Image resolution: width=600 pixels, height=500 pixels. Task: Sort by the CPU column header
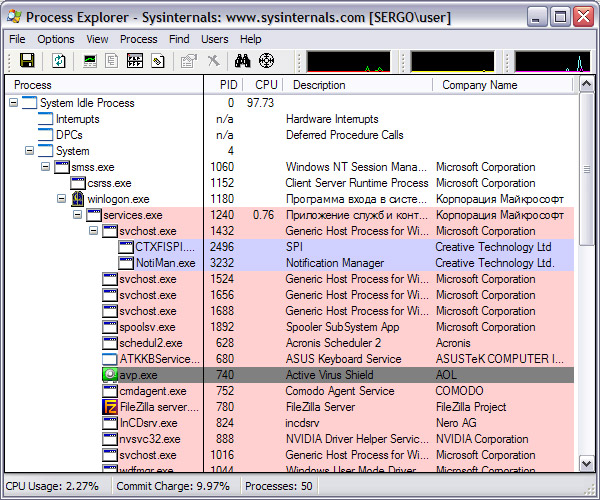(x=263, y=85)
